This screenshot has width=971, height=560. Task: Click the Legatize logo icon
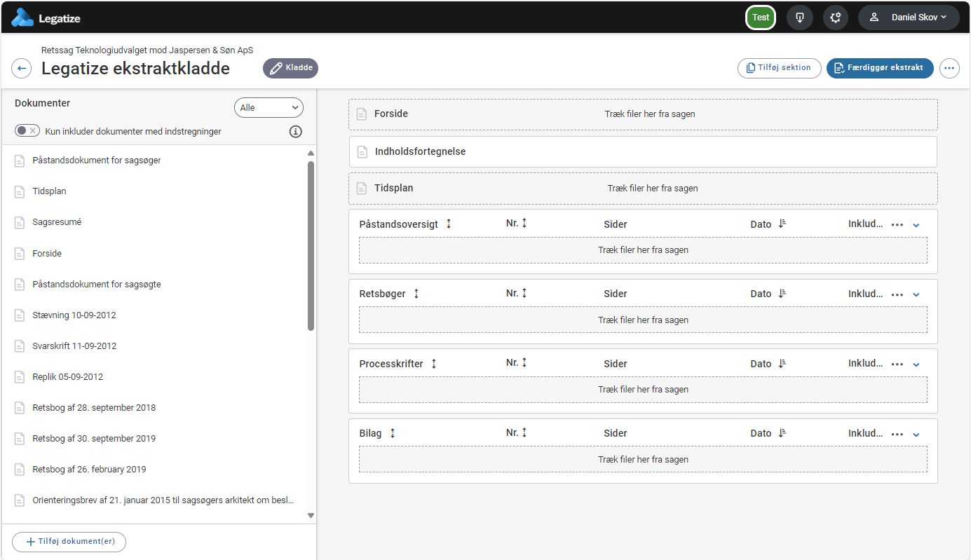pyautogui.click(x=22, y=18)
